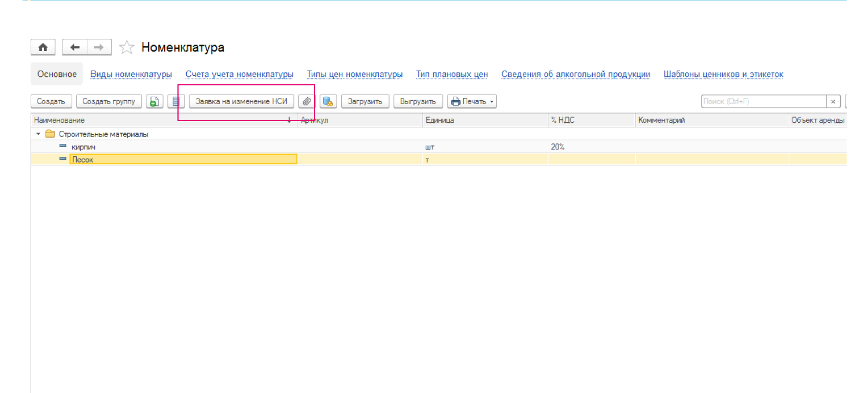Go back with the left arrow
Screen dimensions: 868x393
click(x=75, y=47)
